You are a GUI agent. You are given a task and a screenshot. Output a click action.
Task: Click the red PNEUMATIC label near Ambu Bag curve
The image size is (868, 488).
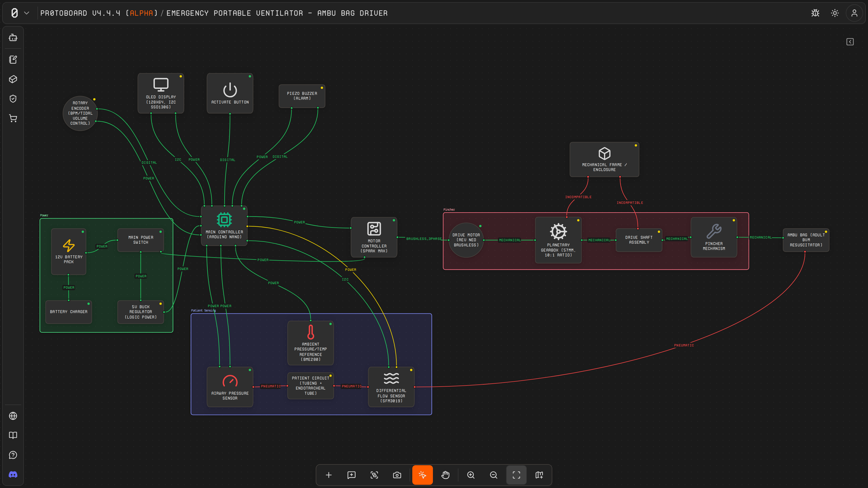684,345
